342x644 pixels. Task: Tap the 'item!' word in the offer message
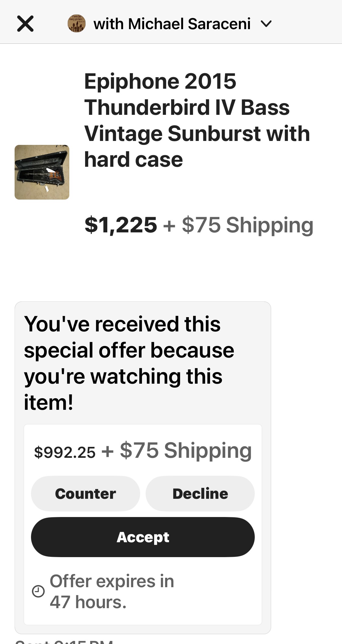click(49, 402)
